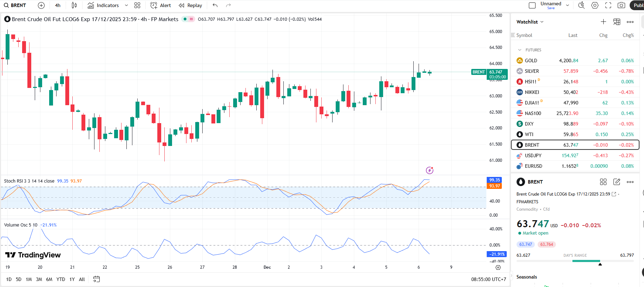Click the Save link under Unnamed
This screenshot has width=644, height=287.
point(551,8)
